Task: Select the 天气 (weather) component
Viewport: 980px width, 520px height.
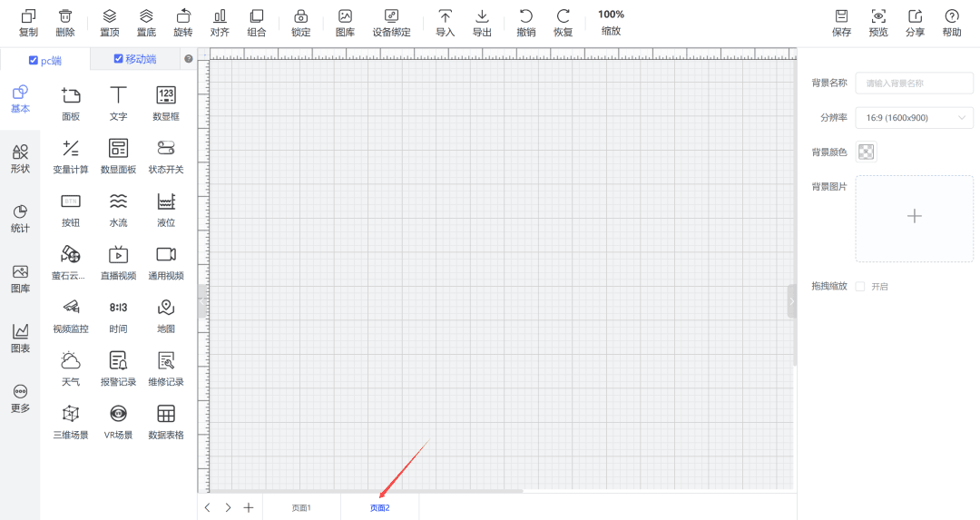Action: (x=71, y=368)
